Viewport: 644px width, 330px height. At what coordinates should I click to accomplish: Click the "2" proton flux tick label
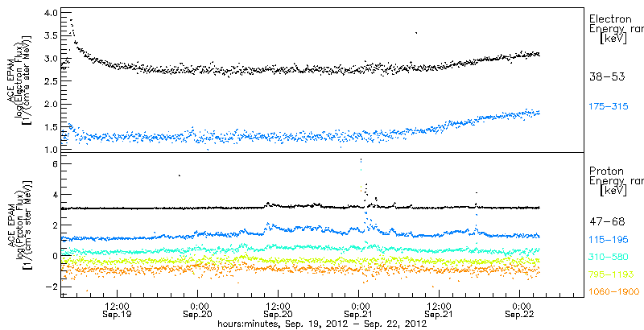54,225
